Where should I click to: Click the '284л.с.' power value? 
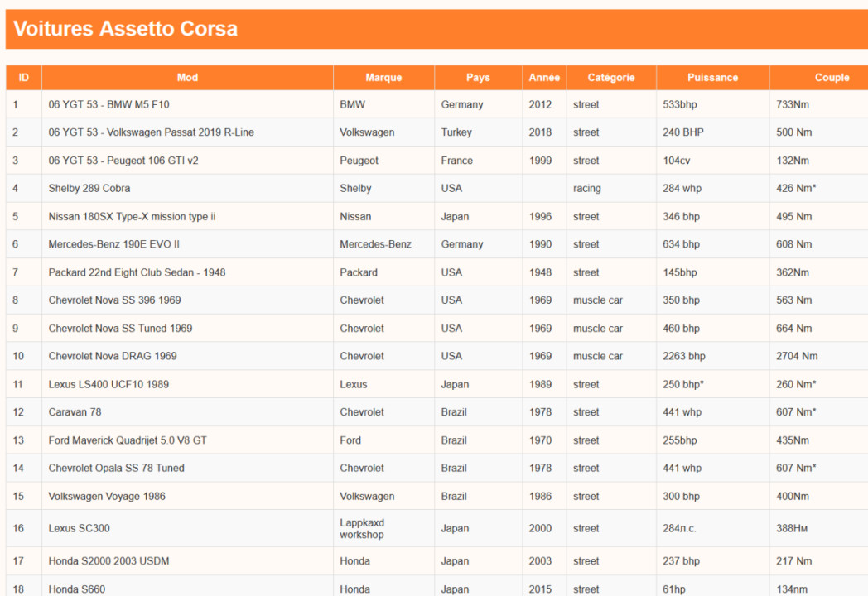click(679, 528)
